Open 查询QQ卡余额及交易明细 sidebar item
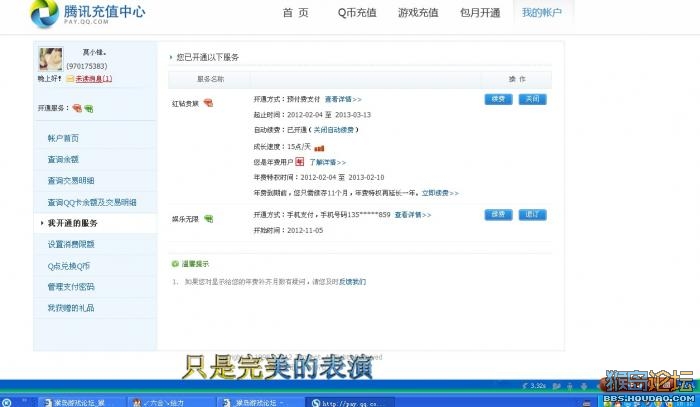Screen dimensions: 700x407 click(92, 202)
